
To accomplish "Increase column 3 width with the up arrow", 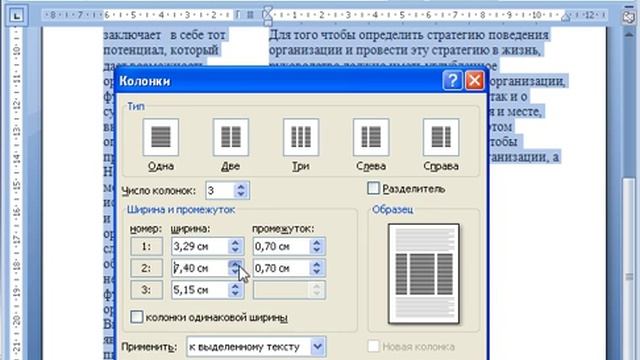I will click(x=236, y=286).
